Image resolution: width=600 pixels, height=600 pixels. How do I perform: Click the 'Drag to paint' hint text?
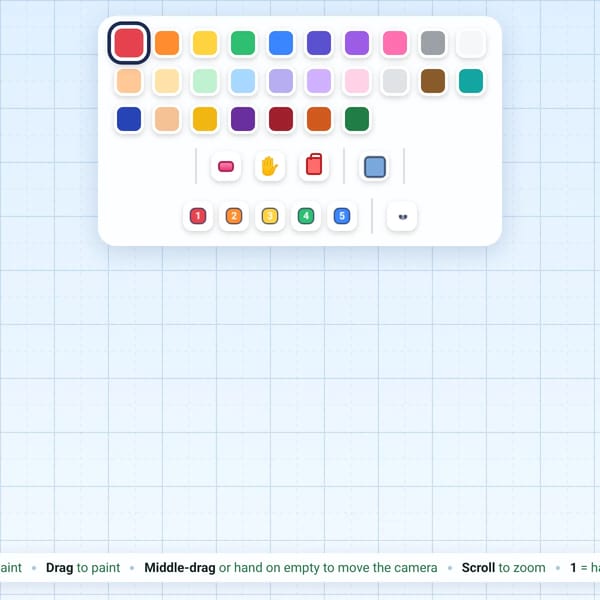coord(83,567)
